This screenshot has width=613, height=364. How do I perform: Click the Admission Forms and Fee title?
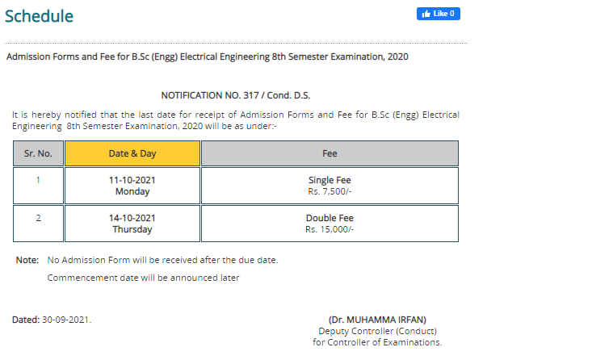point(208,56)
